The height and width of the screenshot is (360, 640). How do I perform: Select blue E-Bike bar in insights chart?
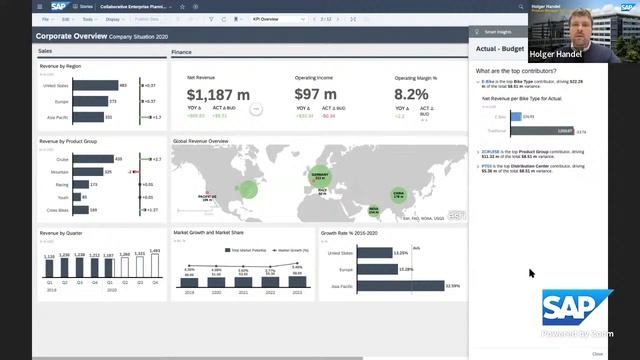[x=516, y=116]
